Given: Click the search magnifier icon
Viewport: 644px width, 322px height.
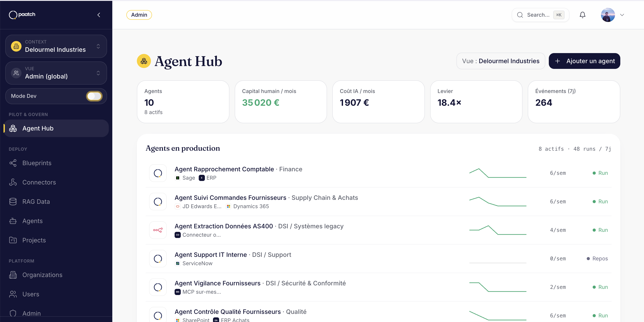Looking at the screenshot, I should pos(520,15).
